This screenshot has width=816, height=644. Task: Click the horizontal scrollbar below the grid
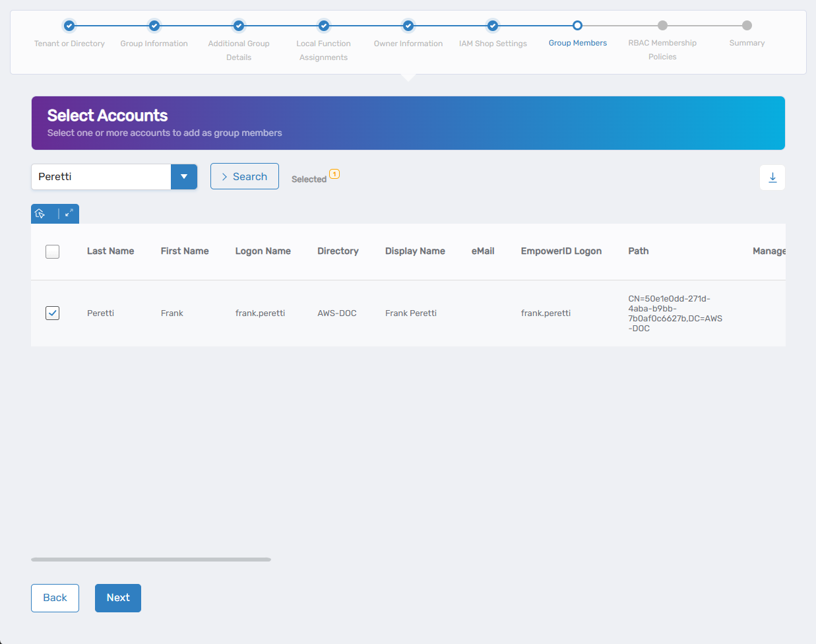click(151, 560)
